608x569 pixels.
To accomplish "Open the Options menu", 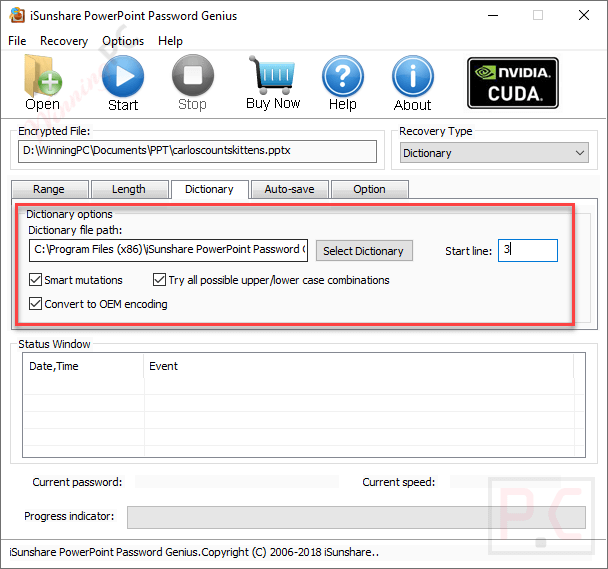I will [123, 41].
